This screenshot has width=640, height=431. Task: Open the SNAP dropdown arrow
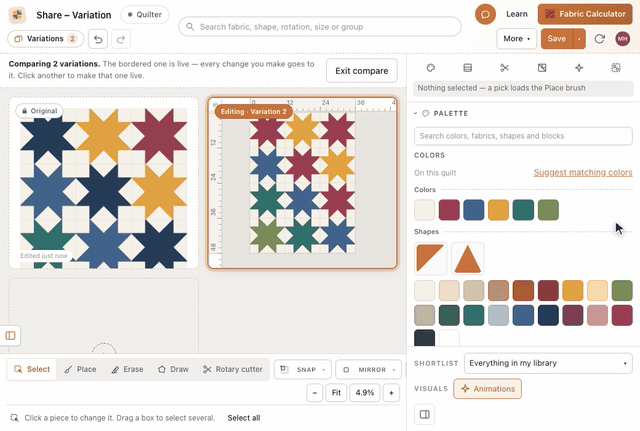click(324, 370)
